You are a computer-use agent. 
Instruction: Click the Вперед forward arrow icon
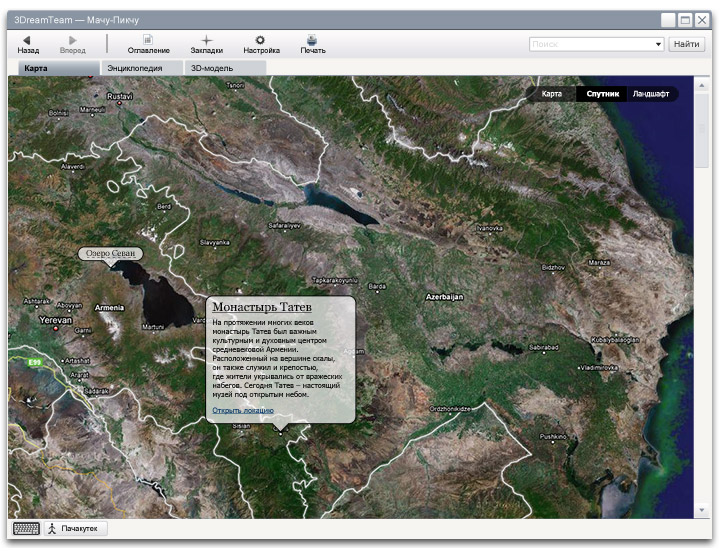[x=72, y=40]
